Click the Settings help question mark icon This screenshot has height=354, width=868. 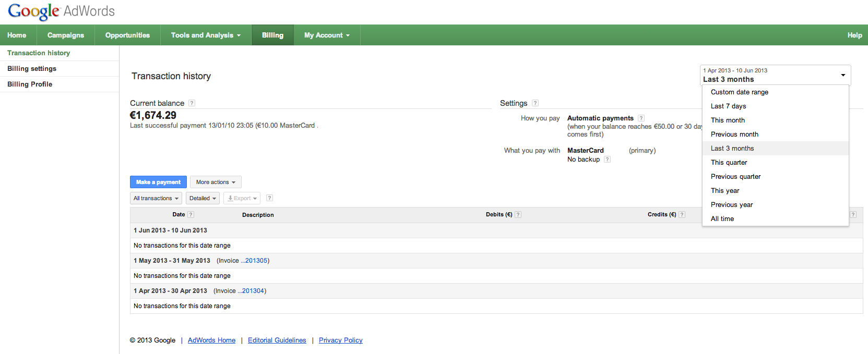[535, 103]
